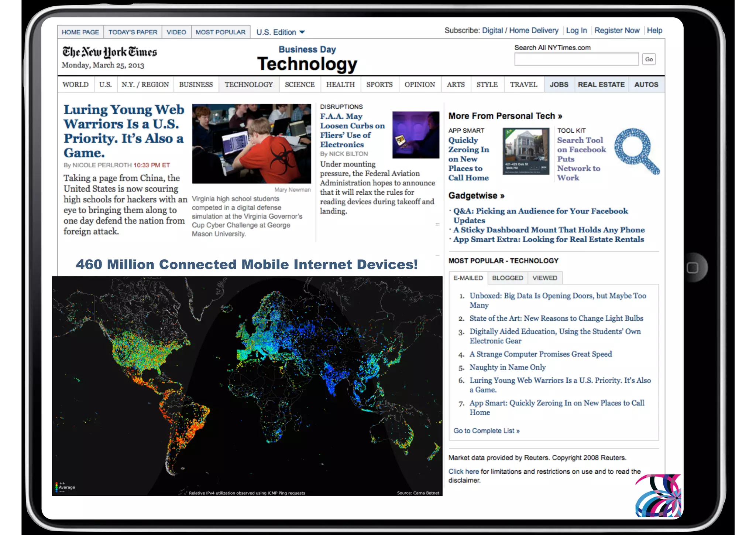This screenshot has height=535, width=756.
Task: Click the Facebook search magnifier graphic
Action: [x=637, y=151]
